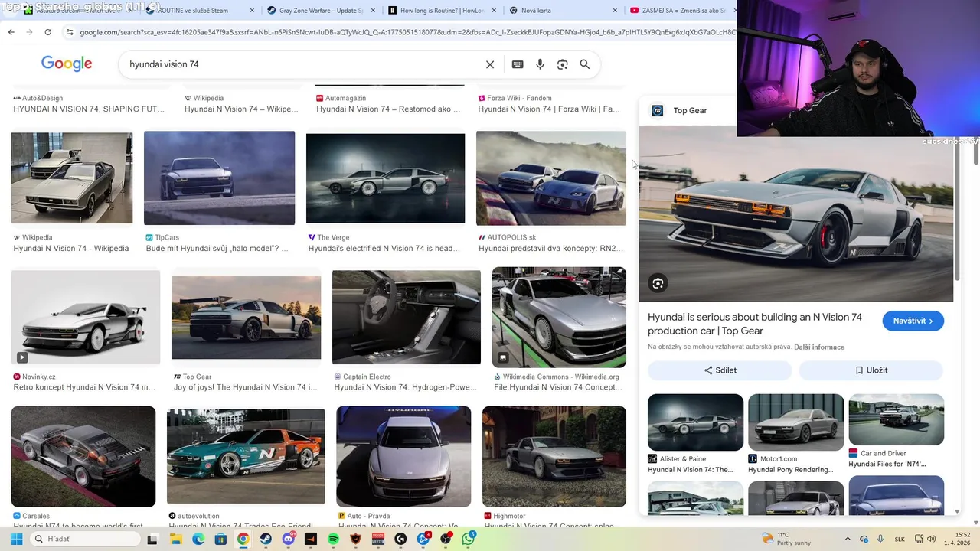Click the Uložit save button

click(871, 370)
